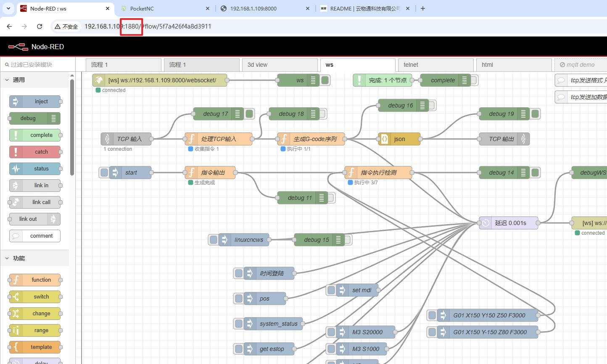This screenshot has height=364, width=607.
Task: Pick the switch node from the palette
Action: [x=35, y=297]
